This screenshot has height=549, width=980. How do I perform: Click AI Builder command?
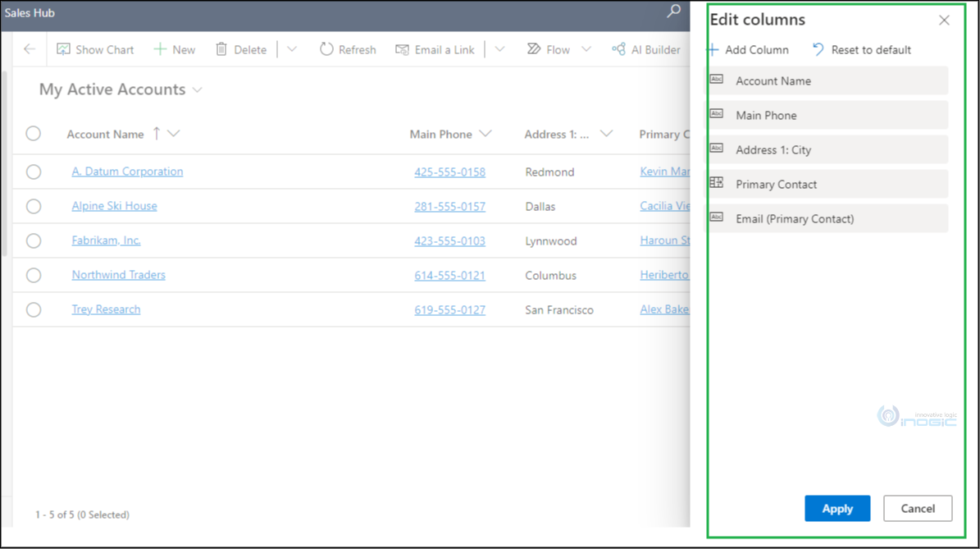tap(646, 49)
